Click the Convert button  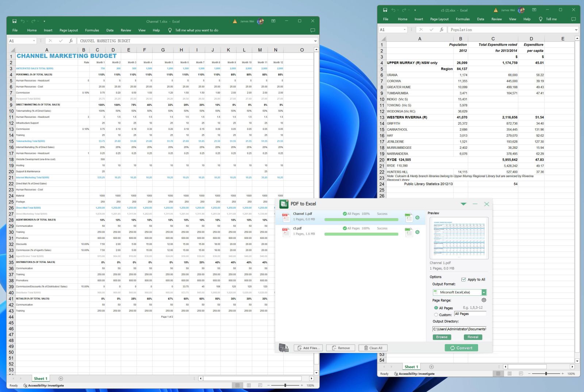[x=461, y=348]
